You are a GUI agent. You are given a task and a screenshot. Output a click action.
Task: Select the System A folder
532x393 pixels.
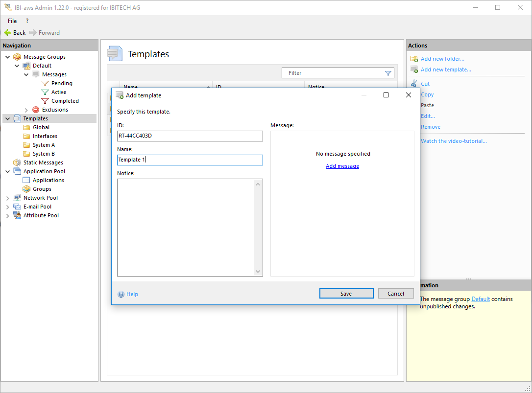[44, 145]
